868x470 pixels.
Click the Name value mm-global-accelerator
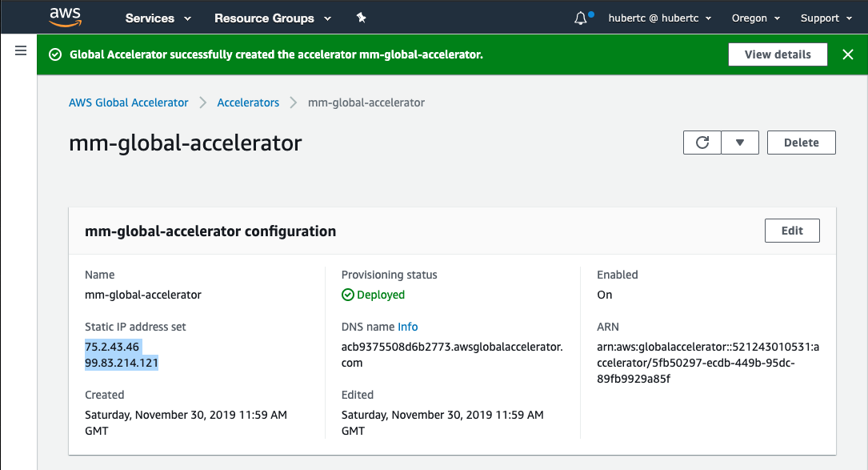coord(143,295)
